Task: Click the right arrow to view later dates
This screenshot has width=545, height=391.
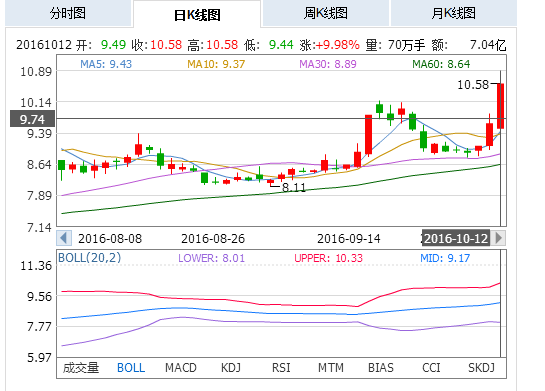Action: click(x=498, y=238)
